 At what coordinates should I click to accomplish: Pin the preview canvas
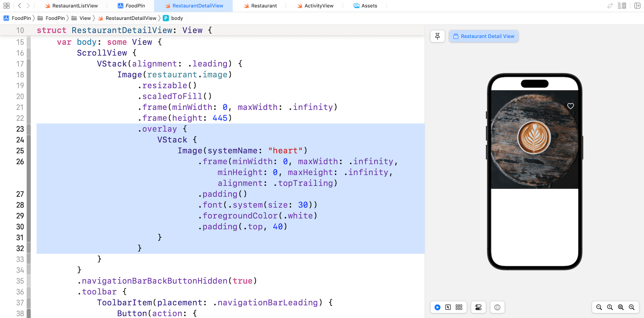click(437, 36)
